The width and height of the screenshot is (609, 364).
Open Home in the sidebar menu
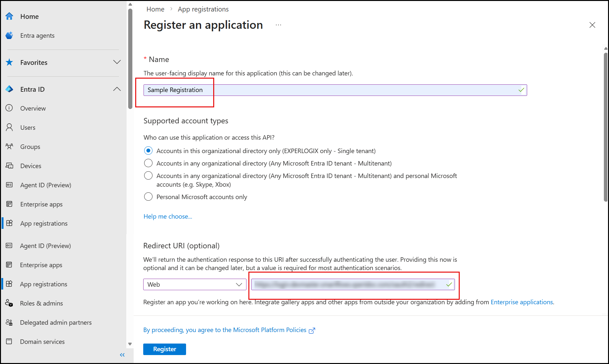pyautogui.click(x=29, y=16)
